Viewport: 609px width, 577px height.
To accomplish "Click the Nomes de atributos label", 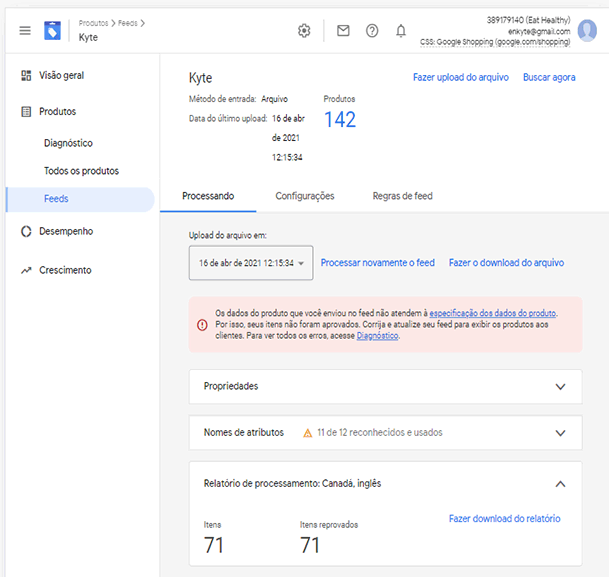I will (x=244, y=433).
